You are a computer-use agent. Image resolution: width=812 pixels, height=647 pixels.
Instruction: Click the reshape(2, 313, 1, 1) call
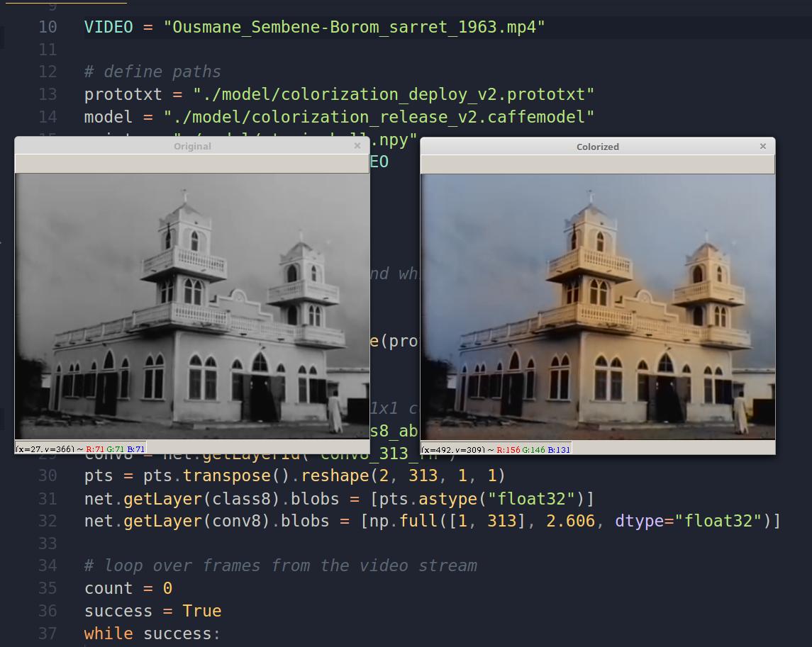(403, 476)
